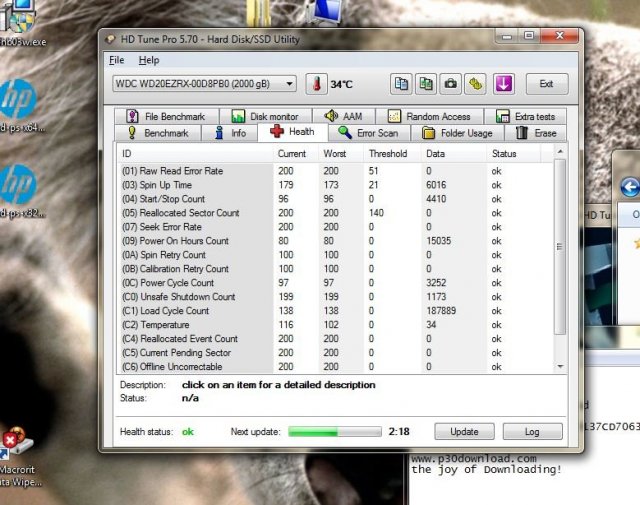
Task: Click the Exit button
Action: [546, 84]
